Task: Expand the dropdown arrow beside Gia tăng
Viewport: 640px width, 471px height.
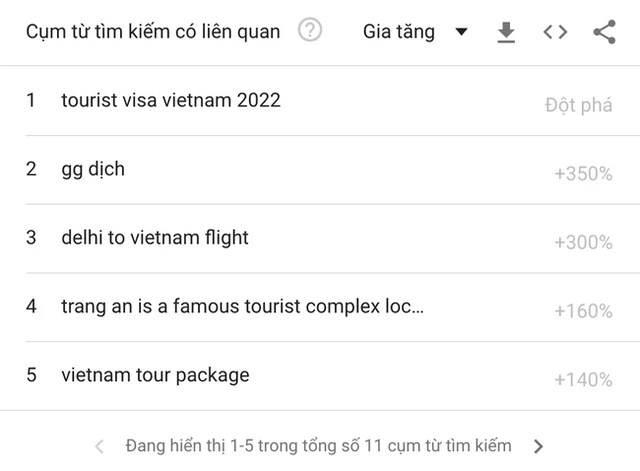Action: (x=460, y=32)
